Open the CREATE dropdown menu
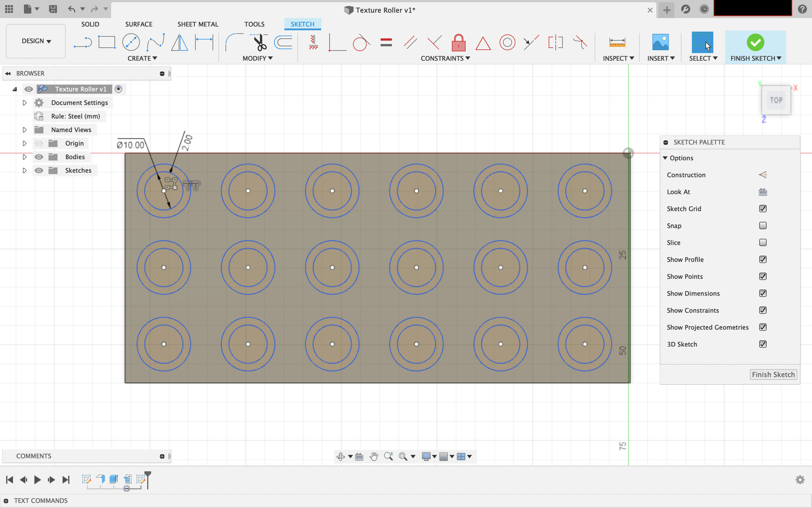The image size is (812, 508). tap(142, 58)
